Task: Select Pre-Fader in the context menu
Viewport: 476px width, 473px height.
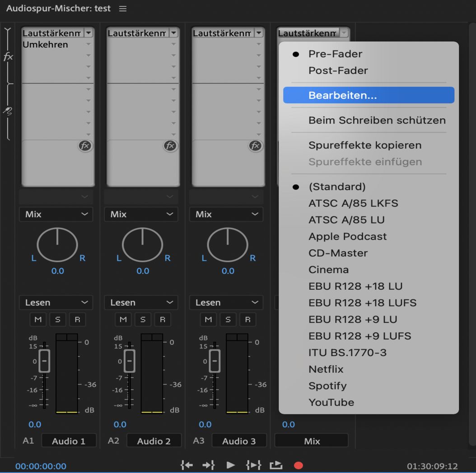Action: [x=369, y=54]
